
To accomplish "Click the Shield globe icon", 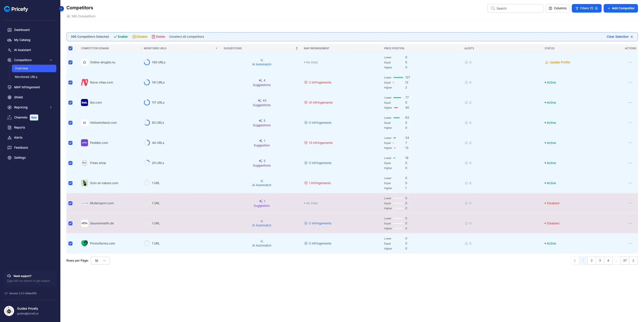I will tap(10, 97).
